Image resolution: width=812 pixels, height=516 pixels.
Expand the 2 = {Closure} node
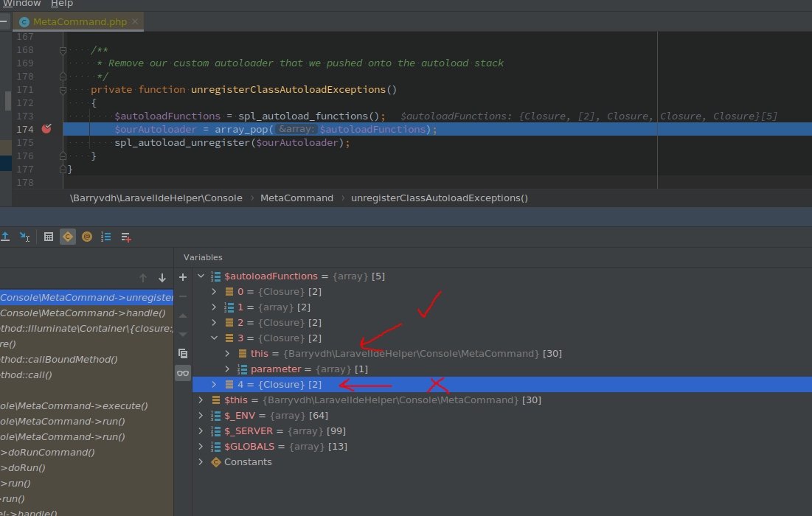point(214,323)
